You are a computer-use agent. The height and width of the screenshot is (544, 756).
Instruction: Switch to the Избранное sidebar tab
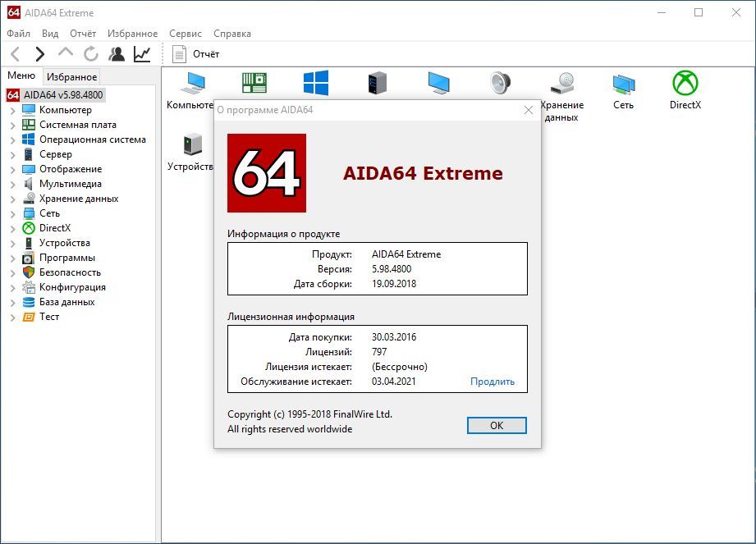point(72,76)
